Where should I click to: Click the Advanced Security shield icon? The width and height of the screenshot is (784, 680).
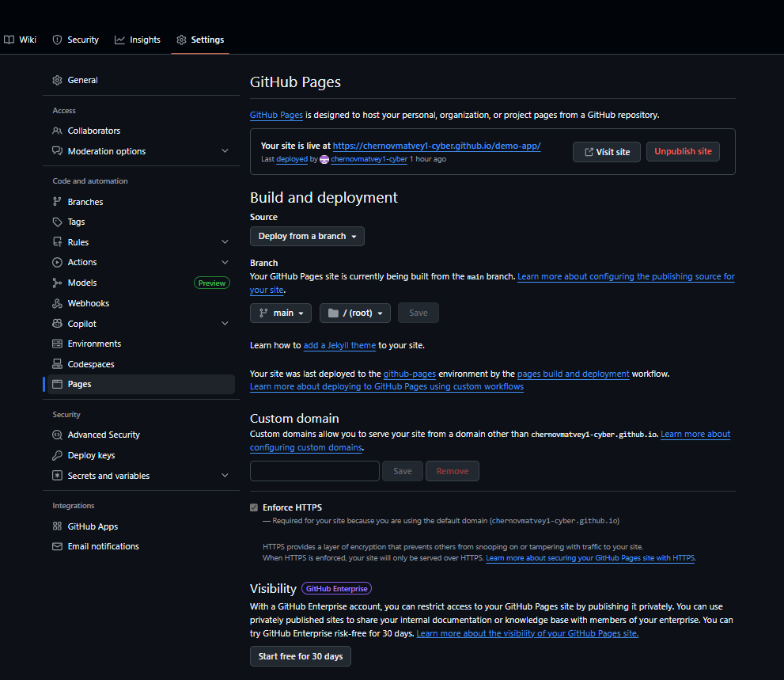(56, 435)
